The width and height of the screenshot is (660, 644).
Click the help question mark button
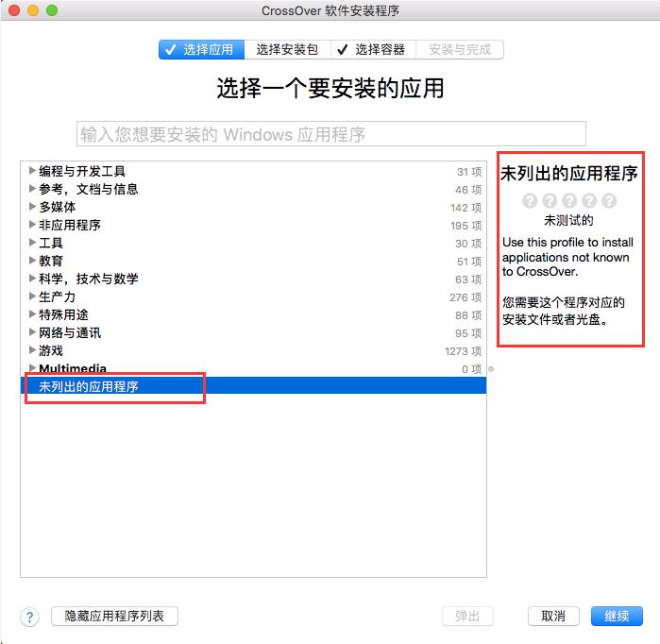29,617
